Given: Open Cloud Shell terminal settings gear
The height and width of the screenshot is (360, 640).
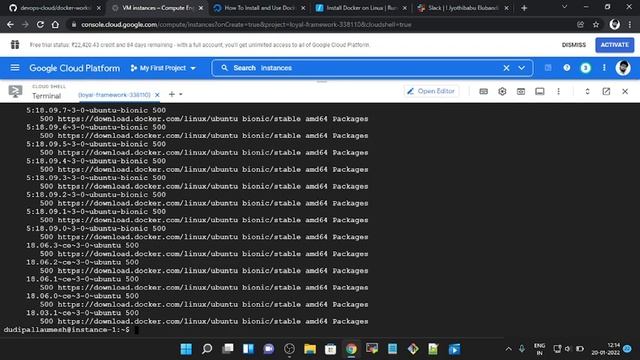Looking at the screenshot, I should [502, 91].
